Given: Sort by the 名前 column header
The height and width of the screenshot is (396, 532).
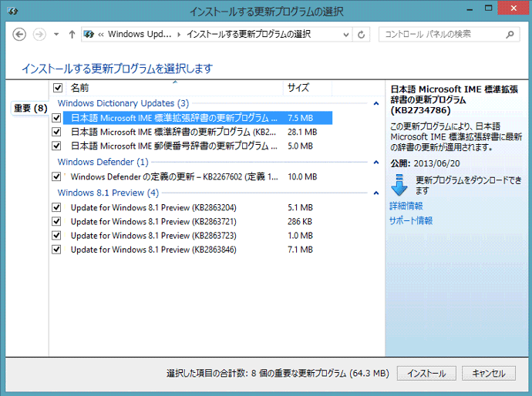Looking at the screenshot, I should click(x=175, y=88).
